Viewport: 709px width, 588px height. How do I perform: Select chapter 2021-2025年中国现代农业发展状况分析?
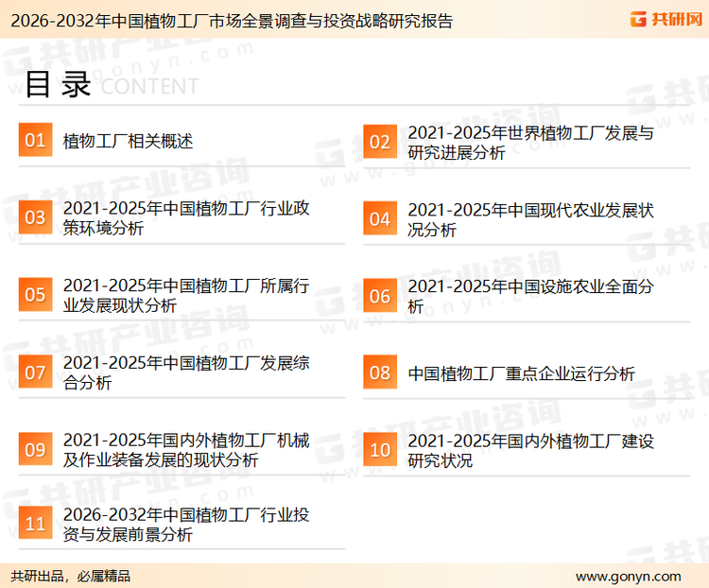point(531,220)
